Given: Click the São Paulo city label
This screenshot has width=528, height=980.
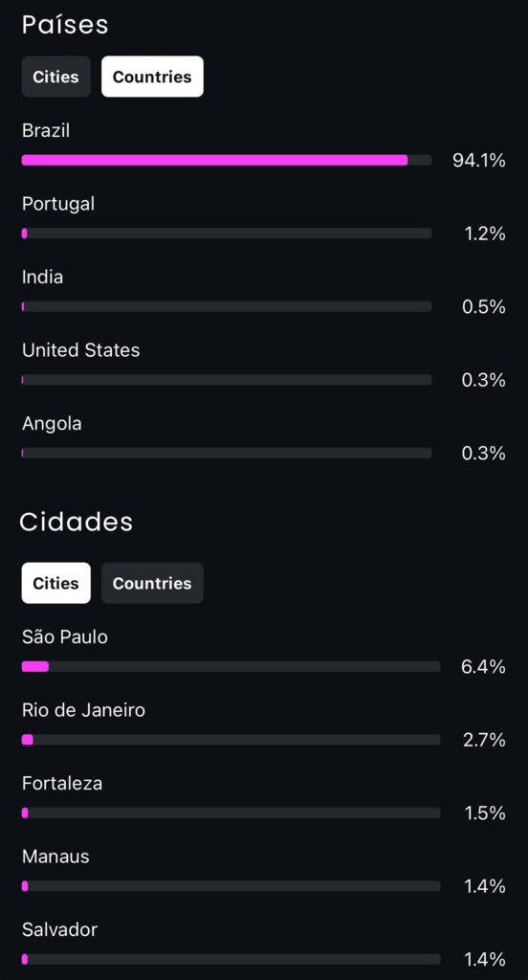Looking at the screenshot, I should 65,636.
